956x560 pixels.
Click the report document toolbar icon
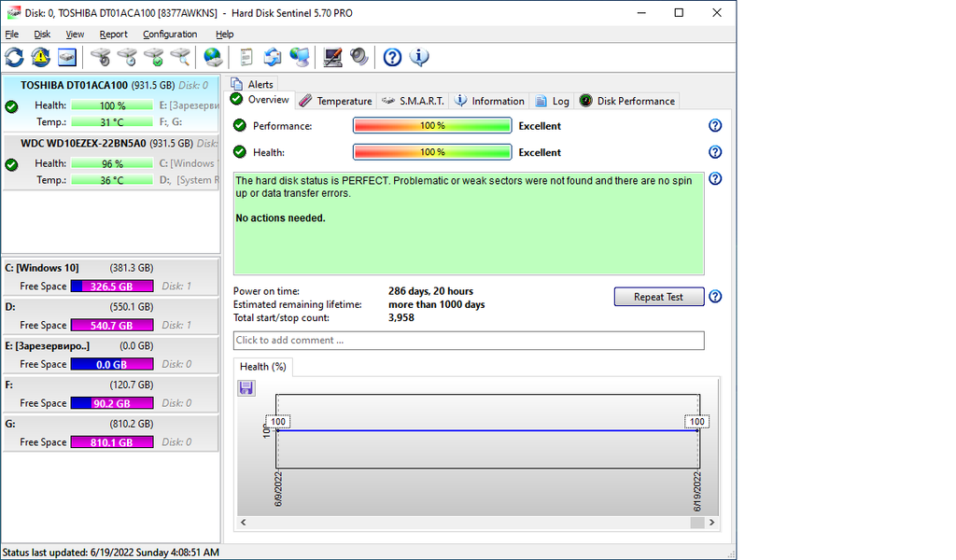point(246,57)
